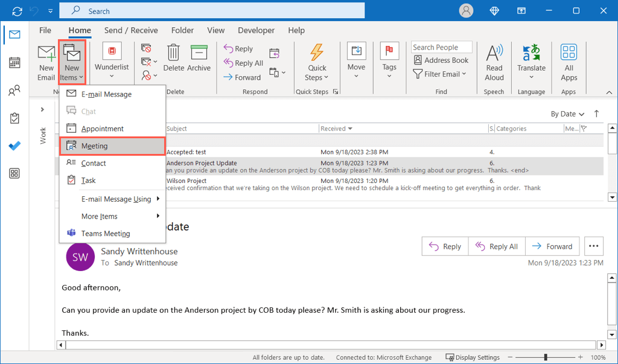
Task: Archive the selected message
Action: coord(199,58)
